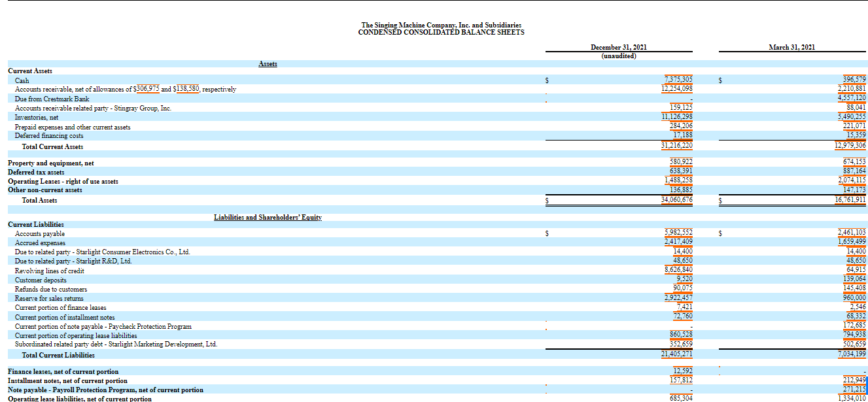Click 'Total Assets' row label

pos(39,200)
